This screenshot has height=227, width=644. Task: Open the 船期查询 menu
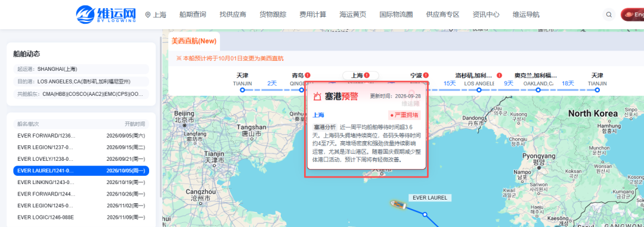pos(193,15)
